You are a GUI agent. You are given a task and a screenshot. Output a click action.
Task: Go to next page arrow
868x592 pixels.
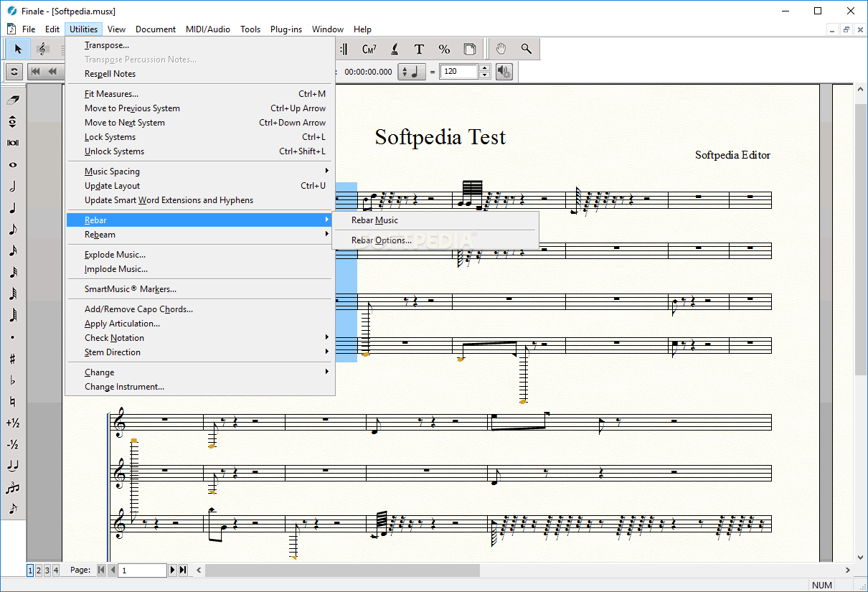click(172, 570)
